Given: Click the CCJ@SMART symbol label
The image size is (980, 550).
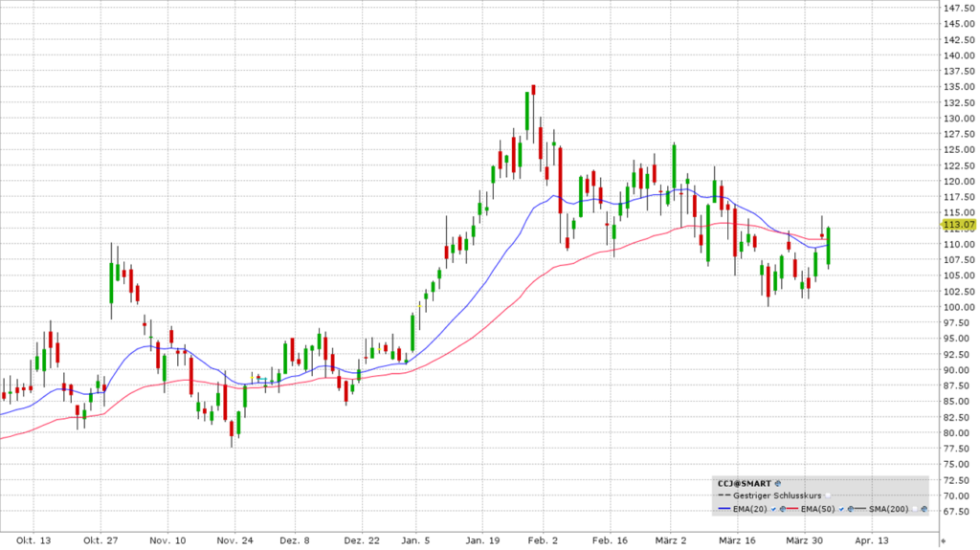Looking at the screenshot, I should pyautogui.click(x=745, y=483).
